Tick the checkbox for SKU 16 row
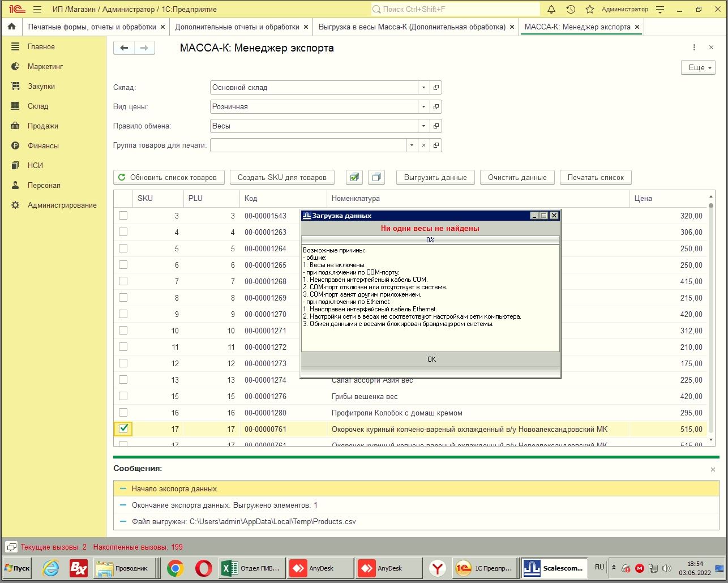The height and width of the screenshot is (583, 728). [123, 413]
